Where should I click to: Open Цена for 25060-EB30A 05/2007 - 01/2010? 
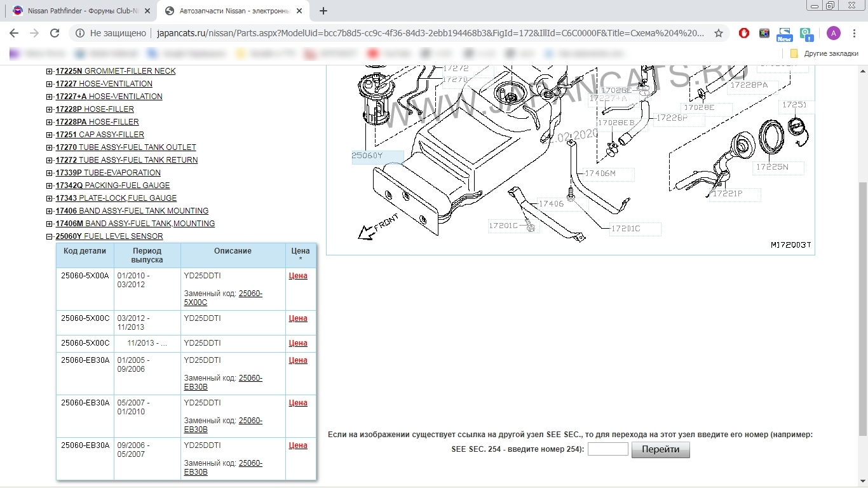point(298,403)
